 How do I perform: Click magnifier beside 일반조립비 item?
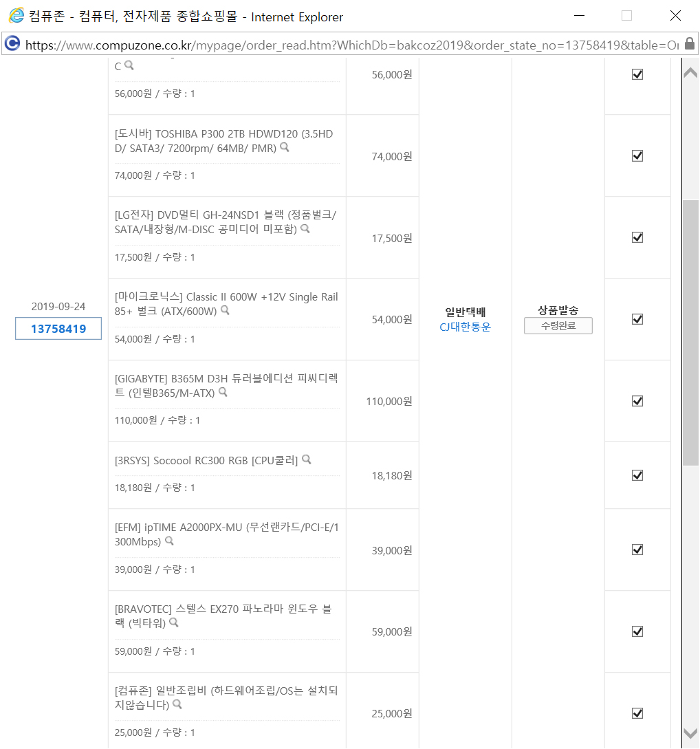click(177, 704)
